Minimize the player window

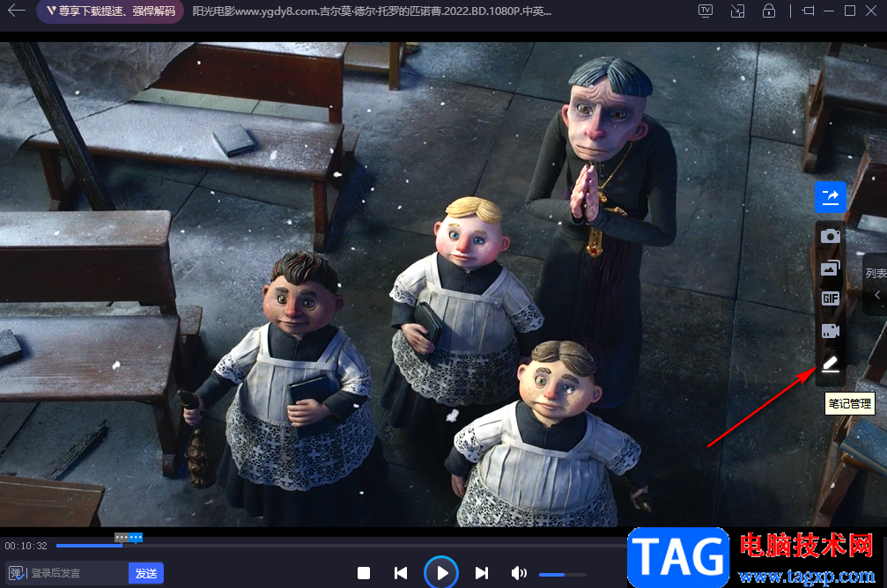click(x=829, y=11)
